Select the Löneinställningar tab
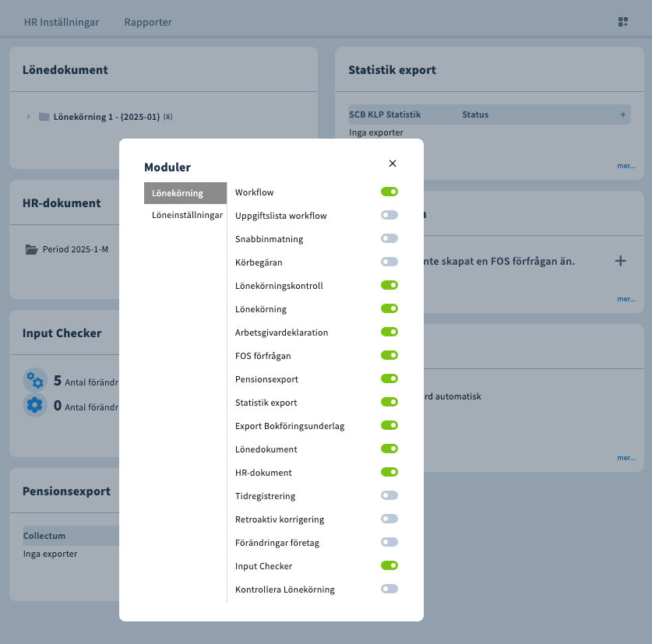Screen dimensions: 652x644 coord(187,215)
